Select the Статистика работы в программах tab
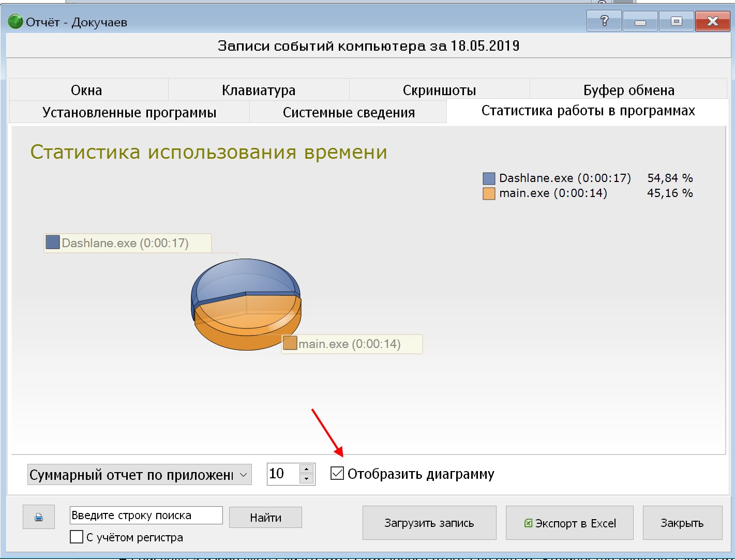Image resolution: width=735 pixels, height=560 pixels. [x=588, y=111]
